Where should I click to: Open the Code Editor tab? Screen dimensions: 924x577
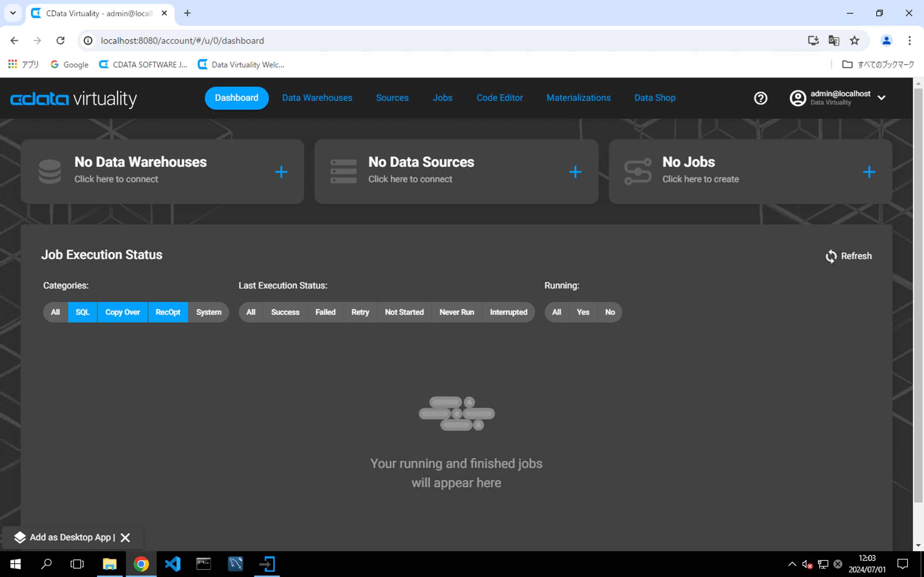pyautogui.click(x=500, y=98)
